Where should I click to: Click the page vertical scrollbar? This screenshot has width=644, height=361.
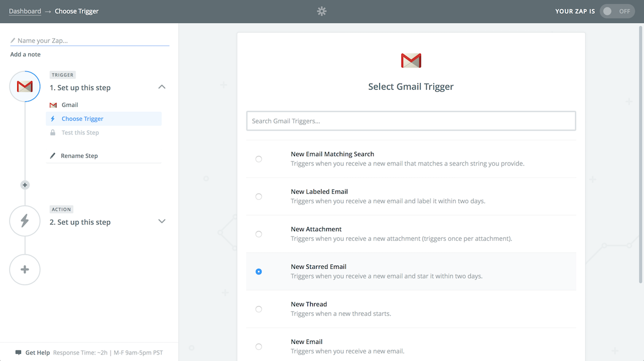click(641, 156)
